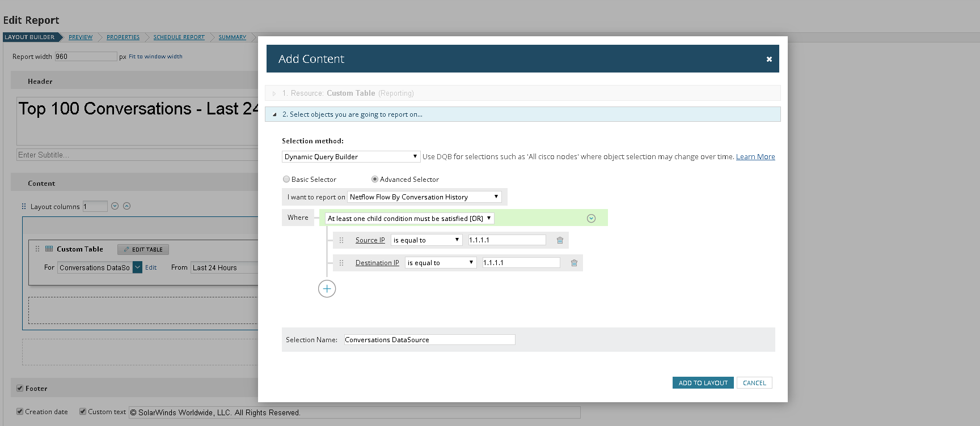The image size is (980, 426).
Task: Add a new condition with the plus icon
Action: click(327, 289)
